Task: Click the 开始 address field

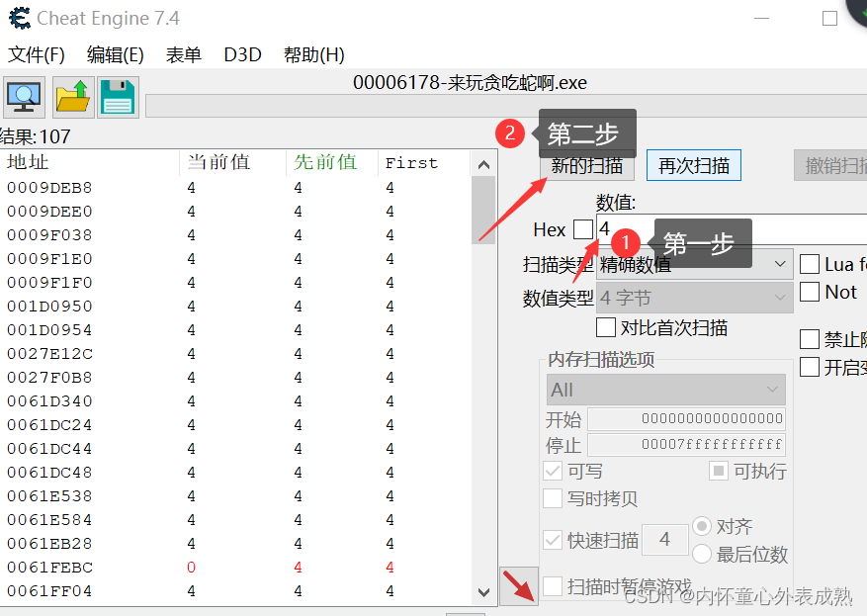Action: point(686,418)
